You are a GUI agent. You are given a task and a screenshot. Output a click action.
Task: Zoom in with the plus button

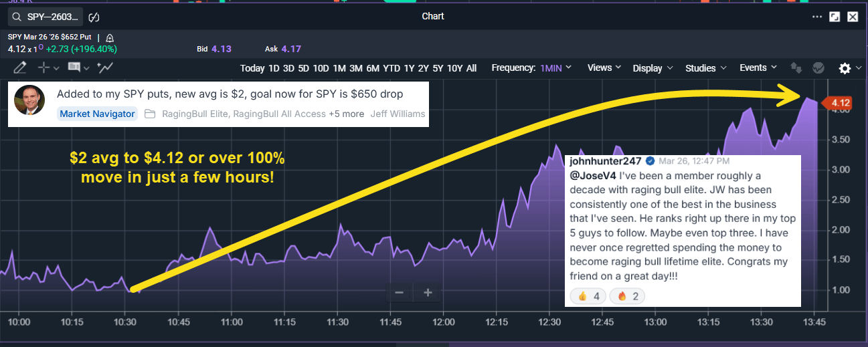pos(428,293)
